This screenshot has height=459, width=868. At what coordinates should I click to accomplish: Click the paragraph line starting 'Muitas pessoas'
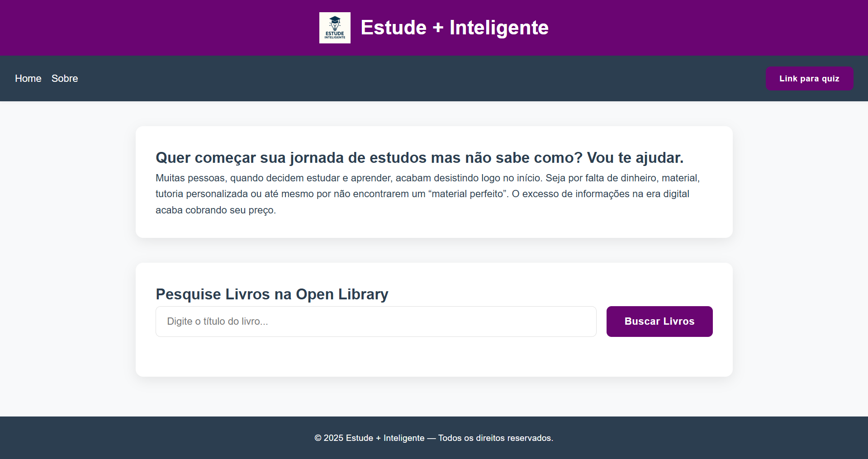(x=427, y=178)
